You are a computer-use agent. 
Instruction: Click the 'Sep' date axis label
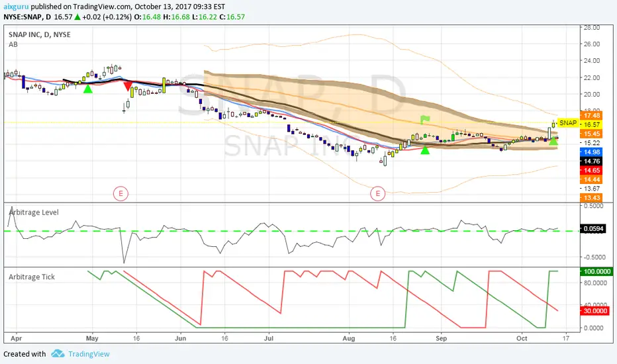click(x=442, y=338)
